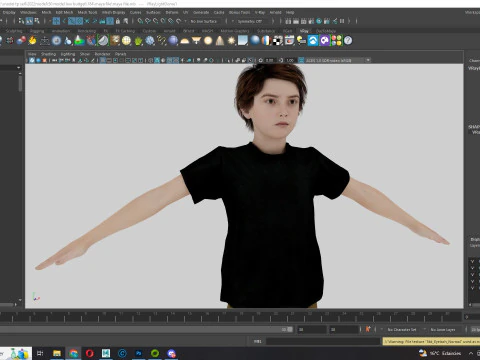Click the MEL command line input field
This screenshot has width=480, height=360.
coord(323,341)
